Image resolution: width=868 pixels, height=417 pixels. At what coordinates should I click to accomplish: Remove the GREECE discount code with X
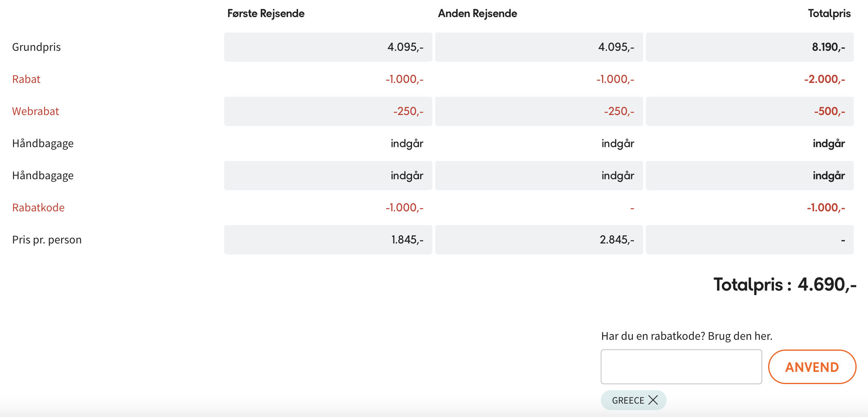(653, 400)
